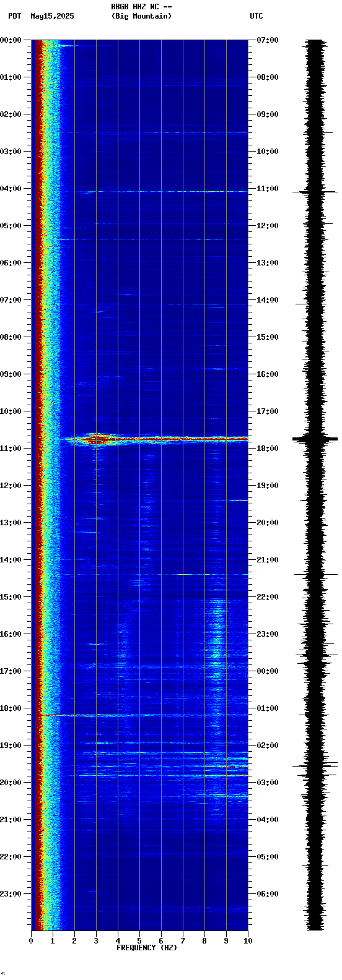Click the horizontal streak near 04:05 PDT
Image resolution: width=342 pixels, height=980 pixels.
161,192
